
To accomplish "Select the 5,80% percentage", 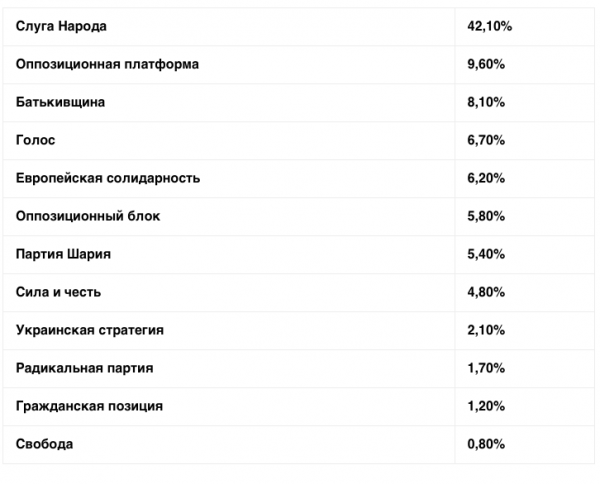I will point(485,216).
